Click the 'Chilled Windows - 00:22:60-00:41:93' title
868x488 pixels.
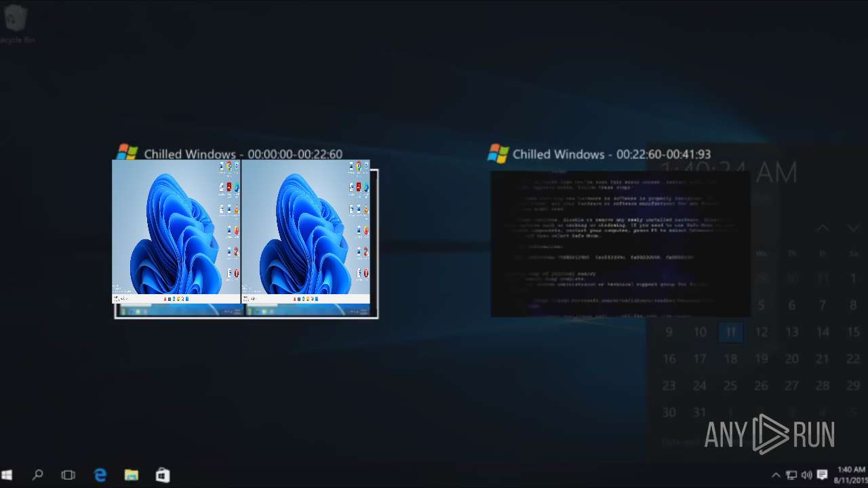(x=612, y=154)
